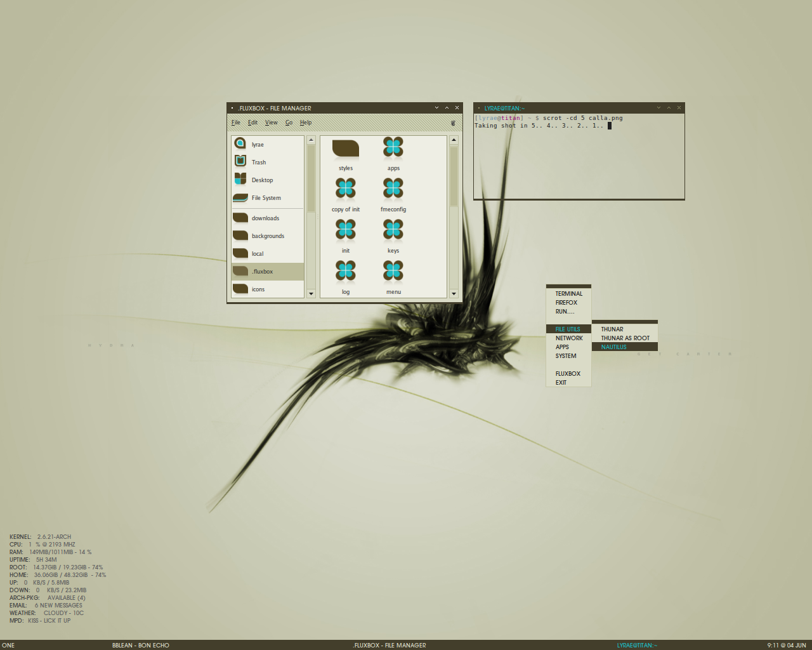Click file pane scrollbar up arrow

(x=454, y=140)
